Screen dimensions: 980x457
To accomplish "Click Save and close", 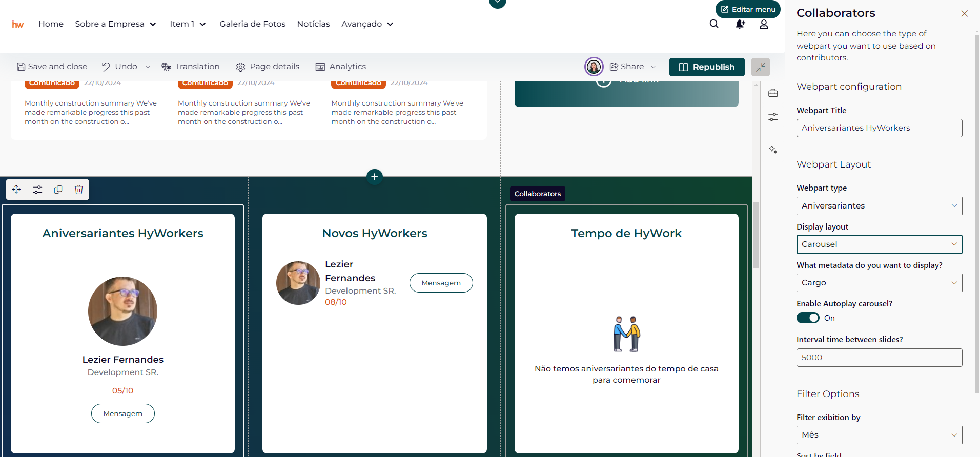I will pos(52,67).
